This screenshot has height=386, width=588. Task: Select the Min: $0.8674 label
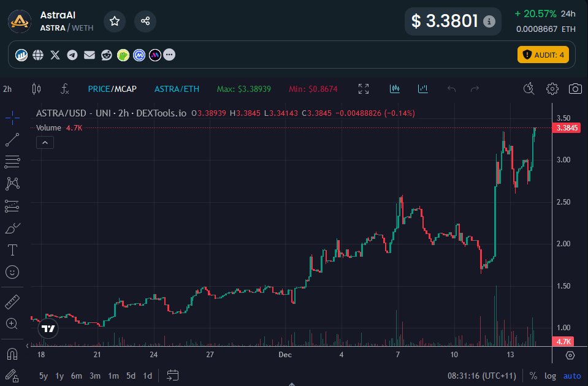pyautogui.click(x=313, y=89)
